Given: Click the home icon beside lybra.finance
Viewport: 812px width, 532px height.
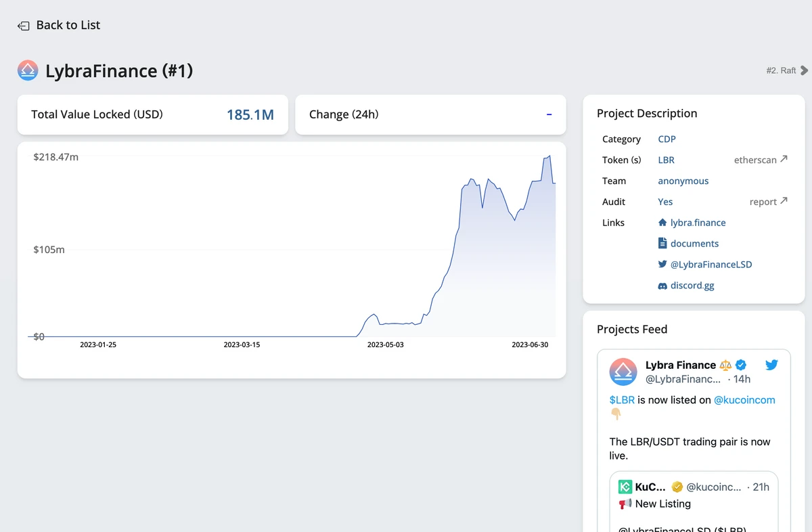Looking at the screenshot, I should tap(662, 223).
